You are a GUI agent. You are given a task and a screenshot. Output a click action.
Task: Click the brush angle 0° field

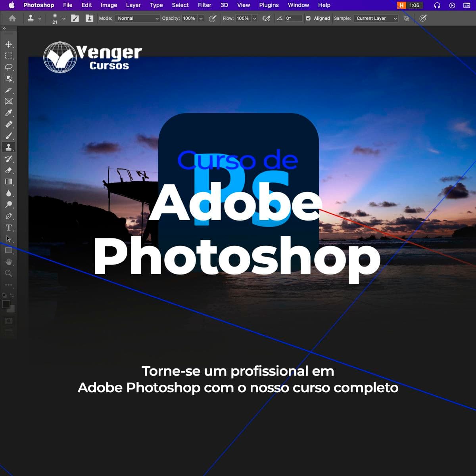click(294, 18)
